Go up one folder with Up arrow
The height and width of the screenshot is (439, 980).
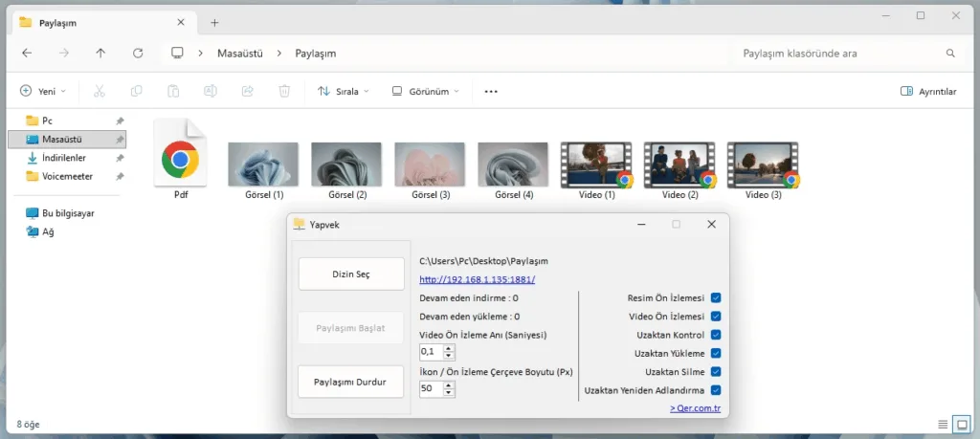(101, 54)
